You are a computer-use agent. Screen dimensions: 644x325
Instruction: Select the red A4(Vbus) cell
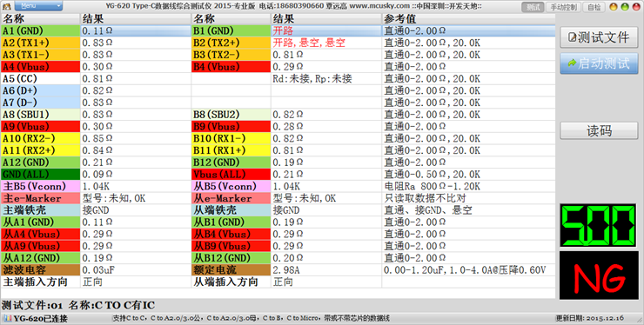(x=40, y=66)
